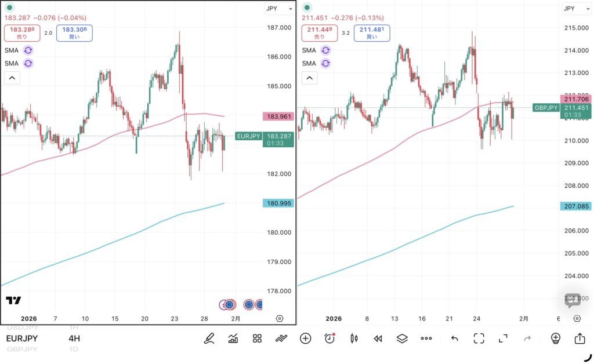This screenshot has width=594, height=364.
Task: Open the candlestick chart type icon
Action: tap(354, 338)
